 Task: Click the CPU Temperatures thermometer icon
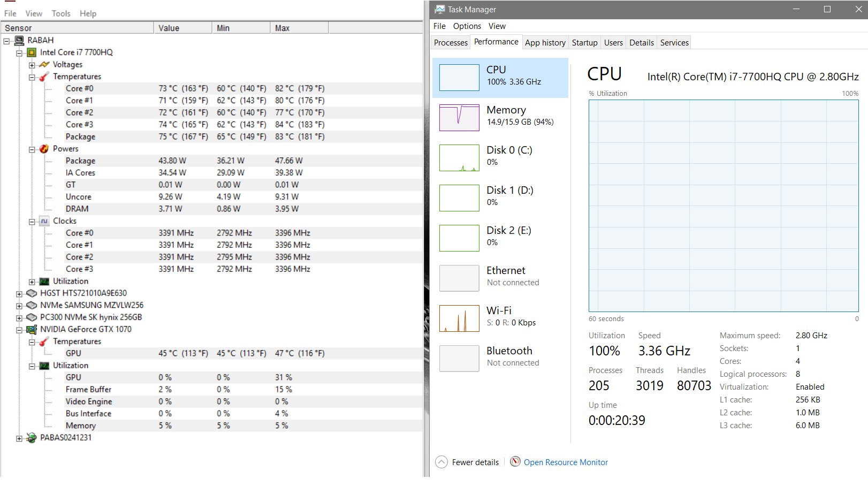pos(44,77)
